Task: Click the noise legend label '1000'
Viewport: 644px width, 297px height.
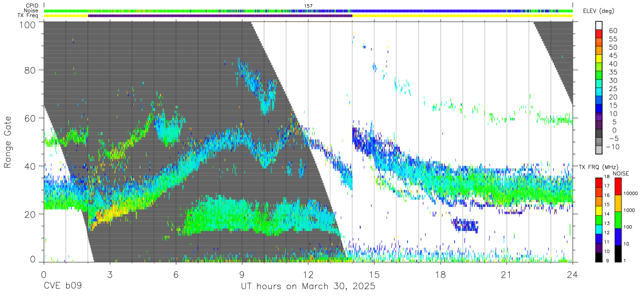Action: pos(630,210)
